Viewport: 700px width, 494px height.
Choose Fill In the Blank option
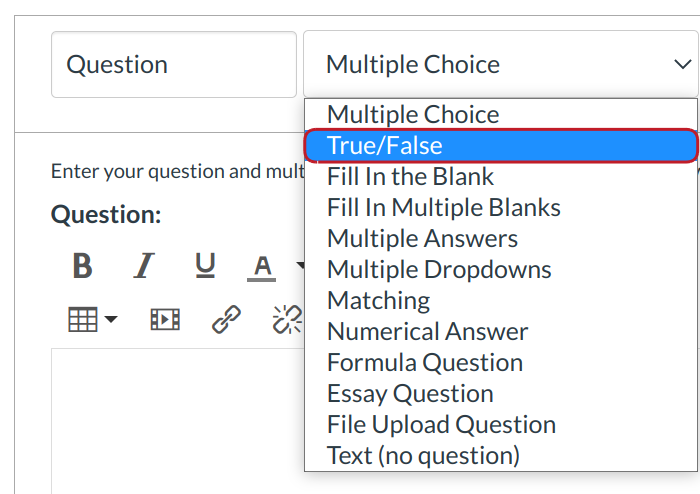[x=410, y=177]
